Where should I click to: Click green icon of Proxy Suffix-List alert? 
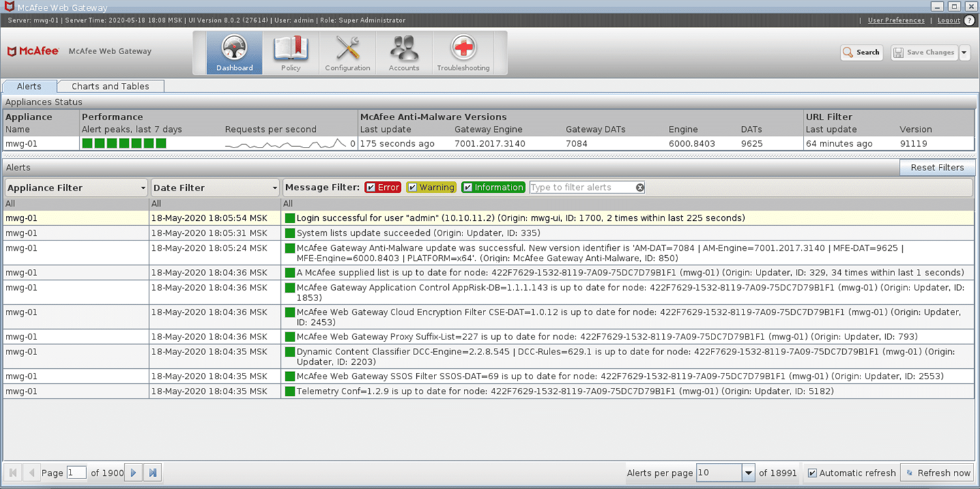290,337
